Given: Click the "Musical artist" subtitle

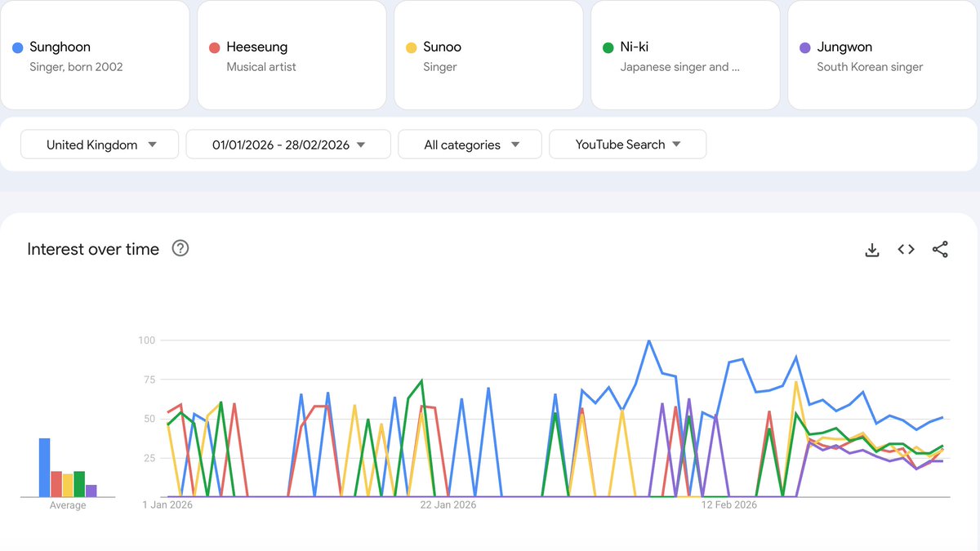Looking at the screenshot, I should [261, 67].
